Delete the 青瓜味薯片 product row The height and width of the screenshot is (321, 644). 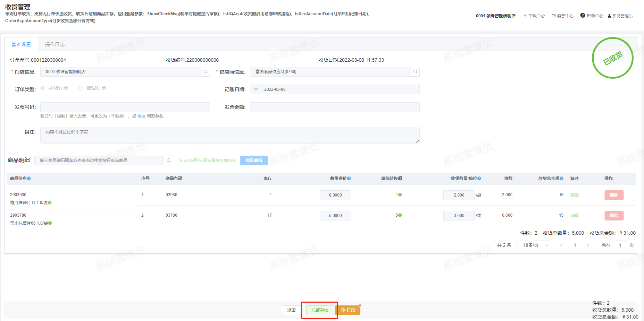[x=614, y=195]
